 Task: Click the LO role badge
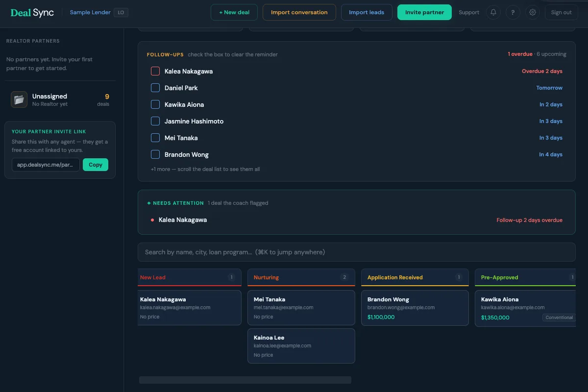pos(121,12)
